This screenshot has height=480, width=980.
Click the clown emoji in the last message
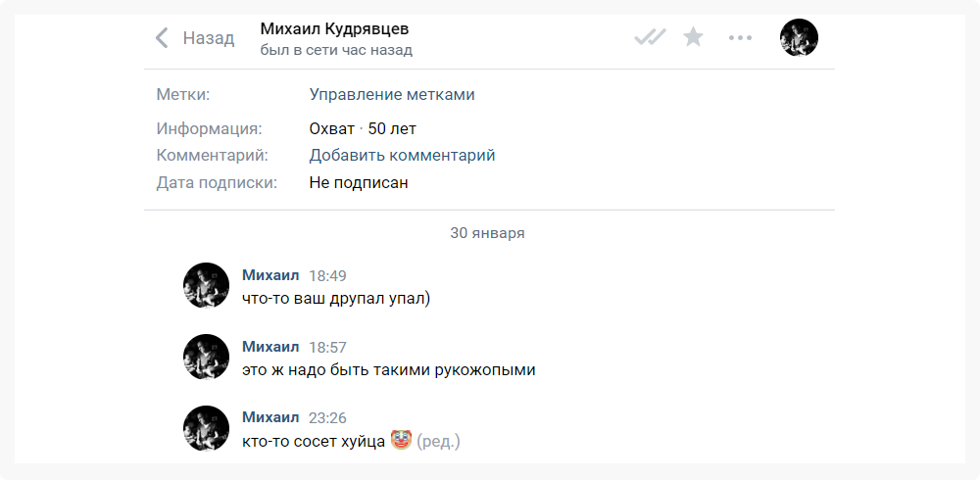coord(400,441)
